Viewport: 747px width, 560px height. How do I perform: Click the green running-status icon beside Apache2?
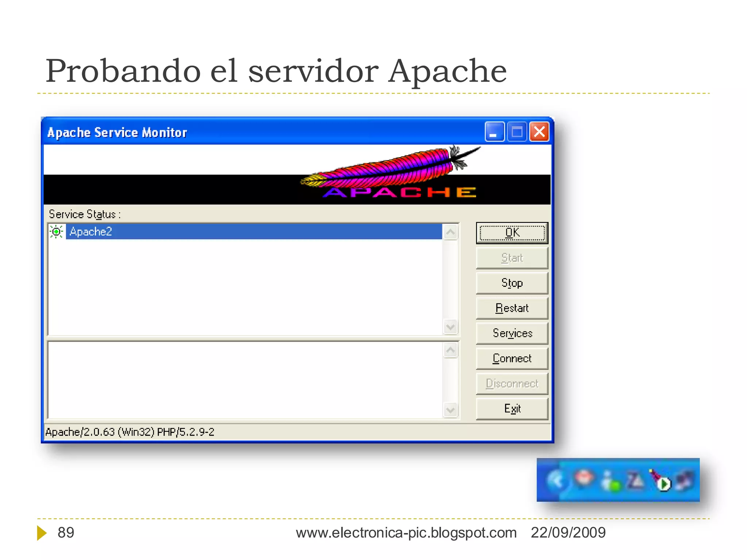pos(57,232)
